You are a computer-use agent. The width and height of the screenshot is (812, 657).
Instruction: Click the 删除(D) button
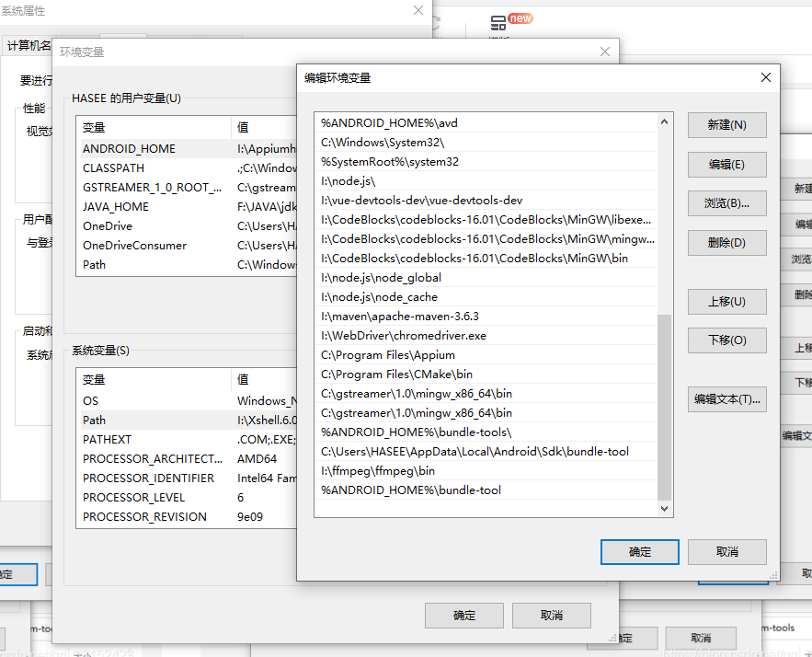point(726,243)
